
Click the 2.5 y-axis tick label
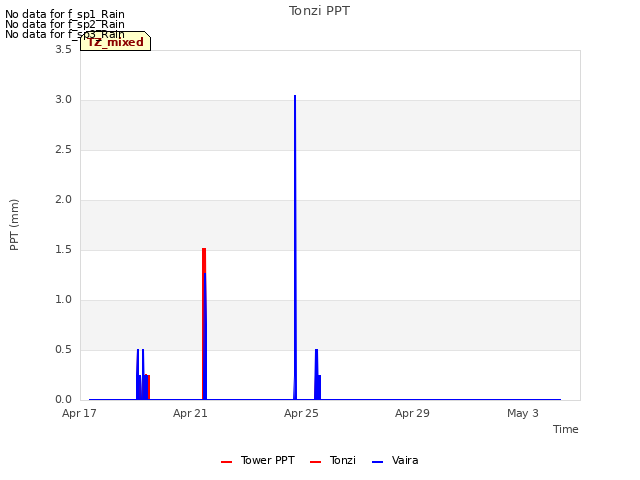64,149
